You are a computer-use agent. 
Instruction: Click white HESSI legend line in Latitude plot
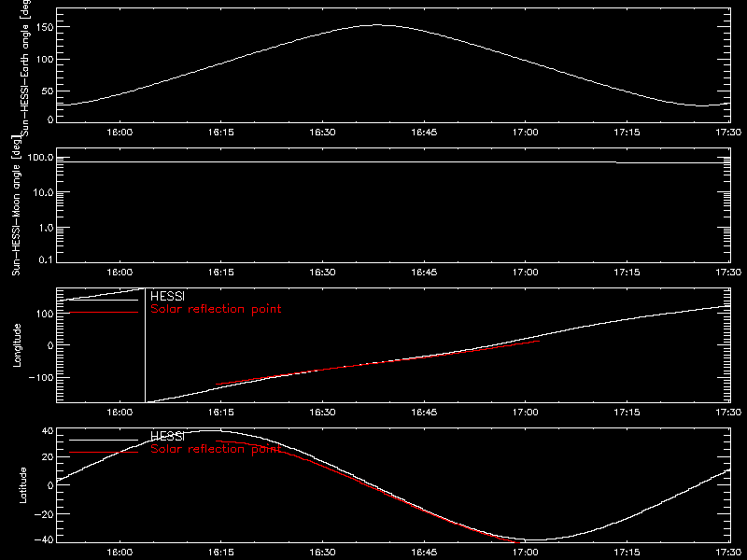(104, 440)
